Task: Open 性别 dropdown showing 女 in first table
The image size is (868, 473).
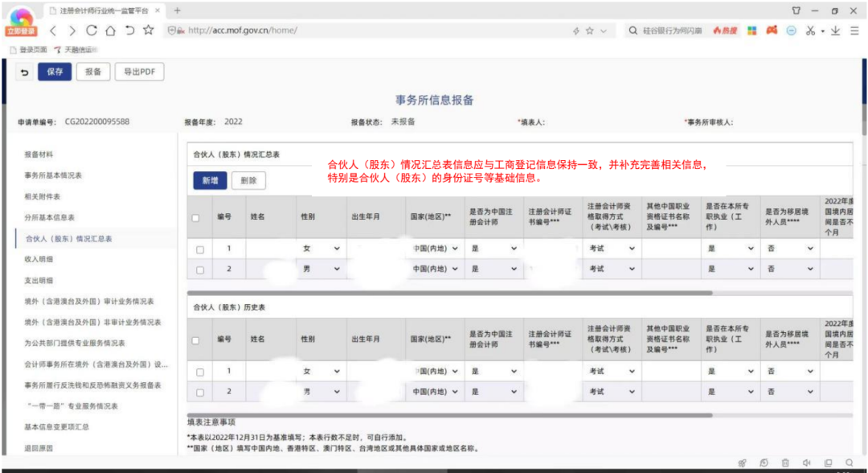Action: 321,249
